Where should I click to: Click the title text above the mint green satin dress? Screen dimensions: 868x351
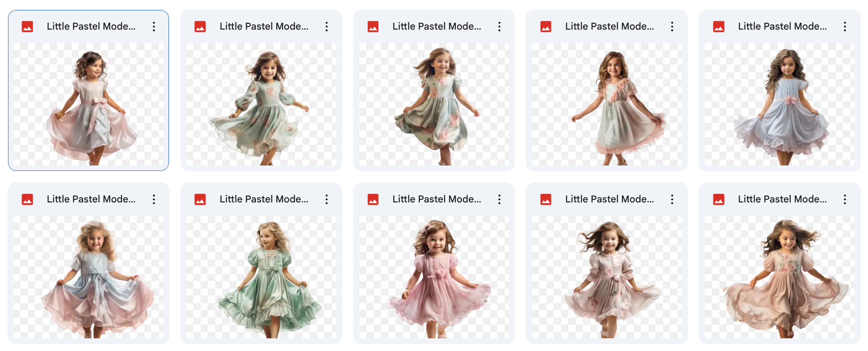[264, 199]
